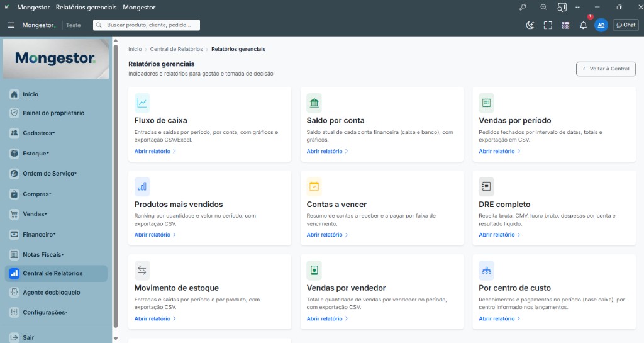The image size is (644, 343).
Task: Expand the Configurações sidebar menu
Action: click(x=56, y=312)
